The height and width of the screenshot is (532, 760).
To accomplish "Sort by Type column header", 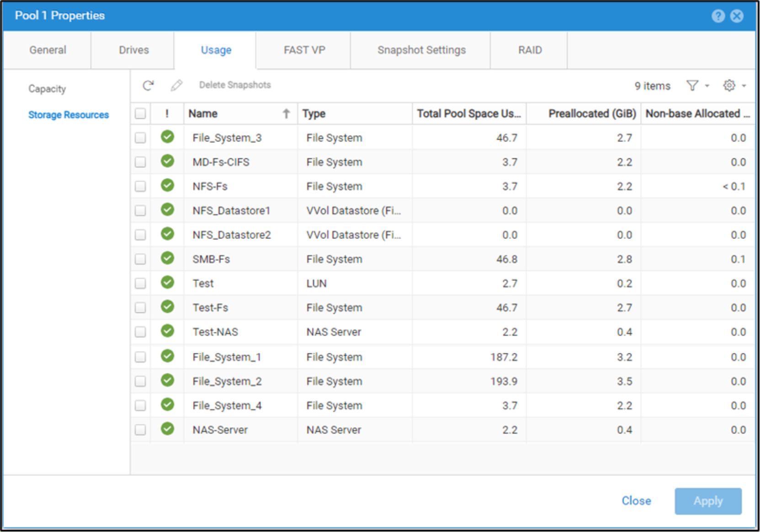I will tap(355, 114).
